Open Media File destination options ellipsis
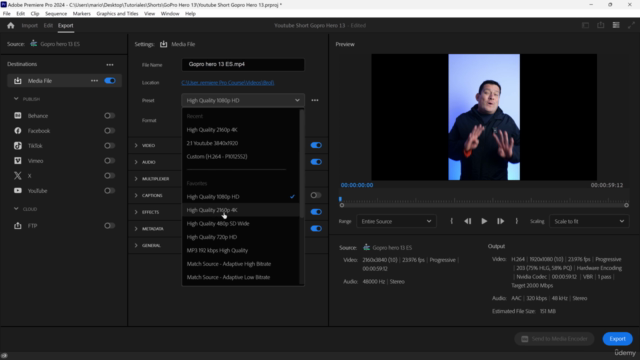 tap(94, 81)
